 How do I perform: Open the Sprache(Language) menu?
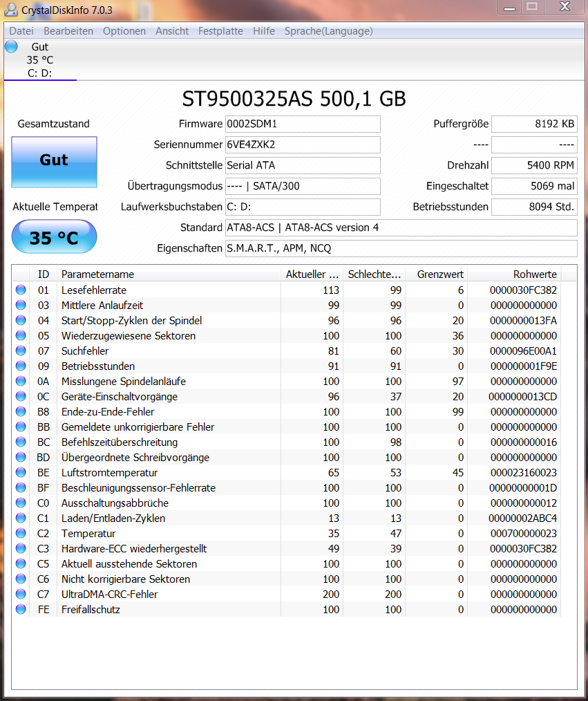coord(328,31)
